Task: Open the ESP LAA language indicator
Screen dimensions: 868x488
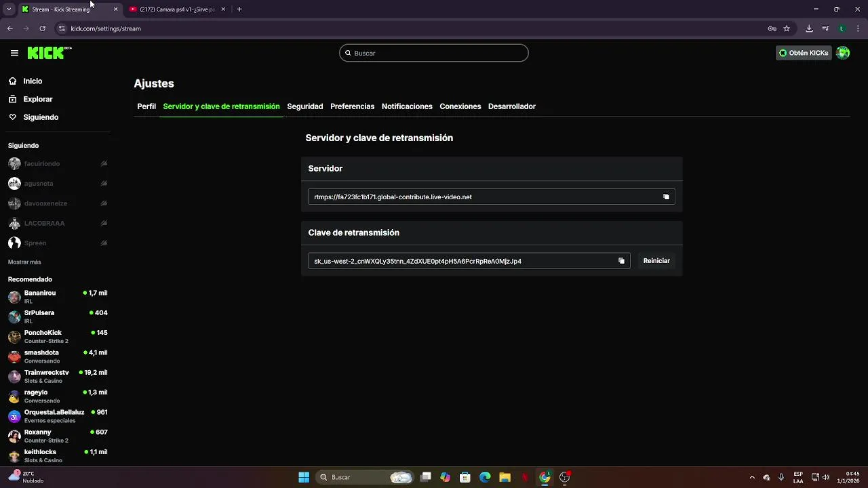Action: click(798, 477)
